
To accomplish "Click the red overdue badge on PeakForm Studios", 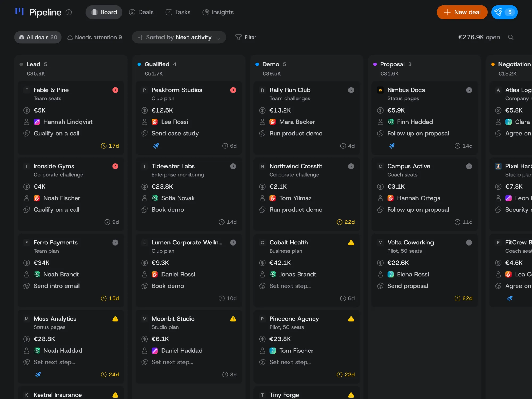I will pyautogui.click(x=233, y=90).
